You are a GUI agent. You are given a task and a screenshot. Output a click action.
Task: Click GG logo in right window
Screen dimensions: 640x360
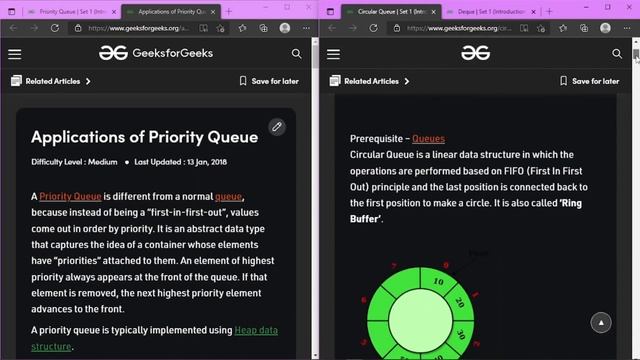[476, 53]
